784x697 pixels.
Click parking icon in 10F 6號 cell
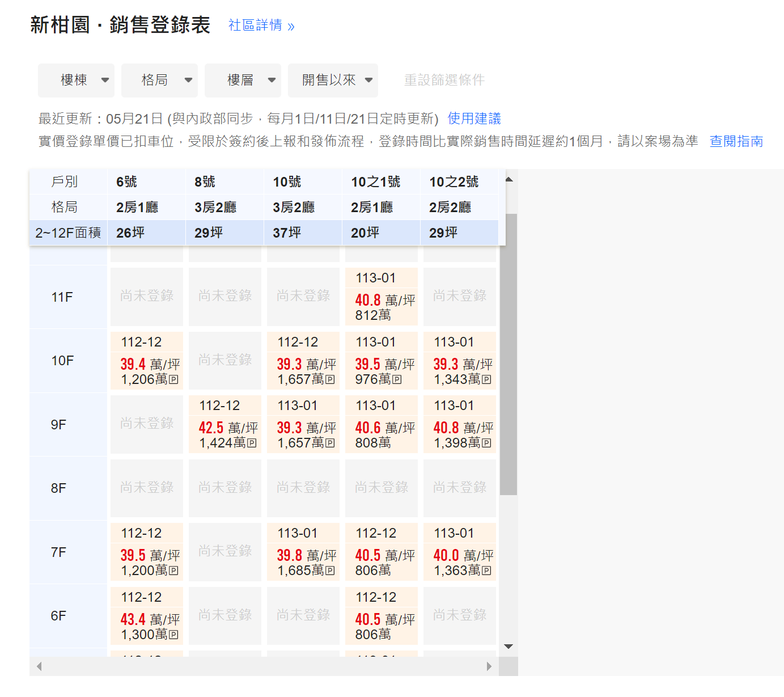[x=174, y=379]
